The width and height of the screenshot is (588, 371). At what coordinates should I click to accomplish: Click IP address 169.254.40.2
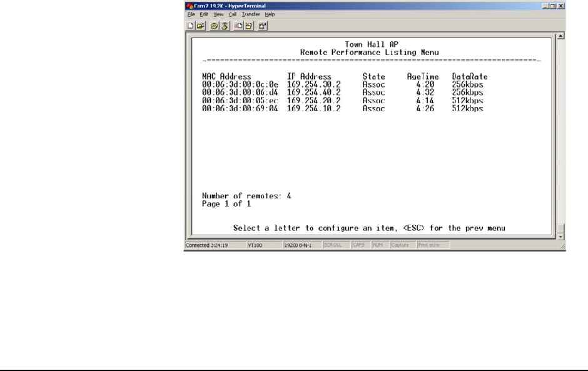pyautogui.click(x=314, y=93)
